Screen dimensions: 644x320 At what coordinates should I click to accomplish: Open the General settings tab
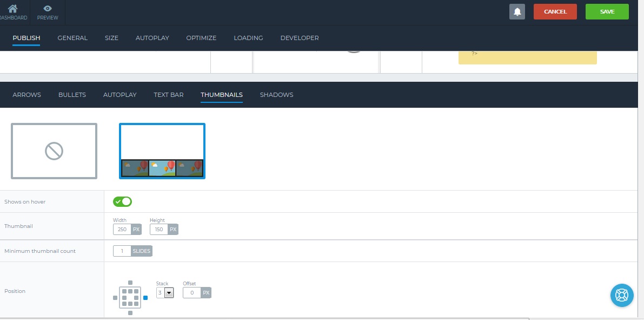pyautogui.click(x=72, y=38)
